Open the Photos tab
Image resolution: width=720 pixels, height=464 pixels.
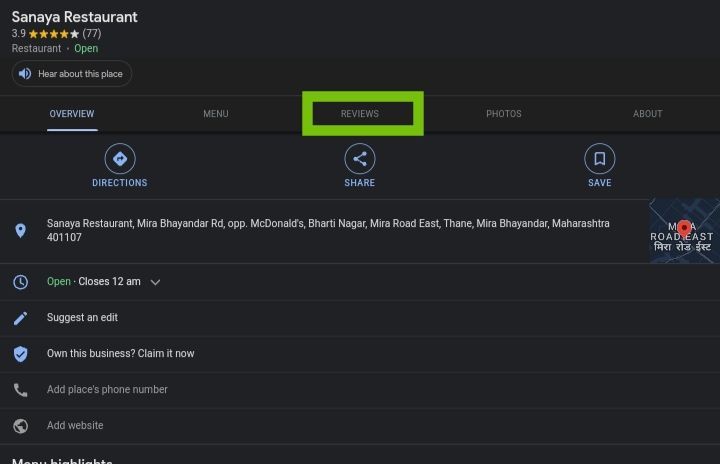(504, 114)
